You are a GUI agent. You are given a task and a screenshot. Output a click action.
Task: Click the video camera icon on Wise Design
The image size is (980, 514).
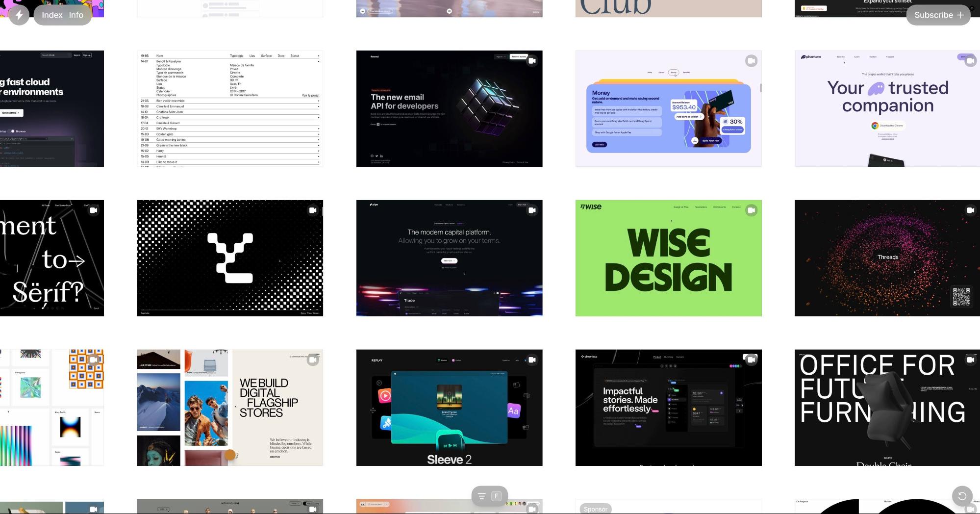751,210
